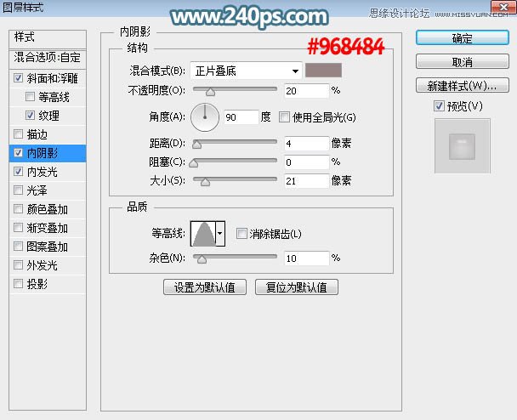Click the 不透明度 slider handle
The image size is (517, 420).
pos(210,91)
